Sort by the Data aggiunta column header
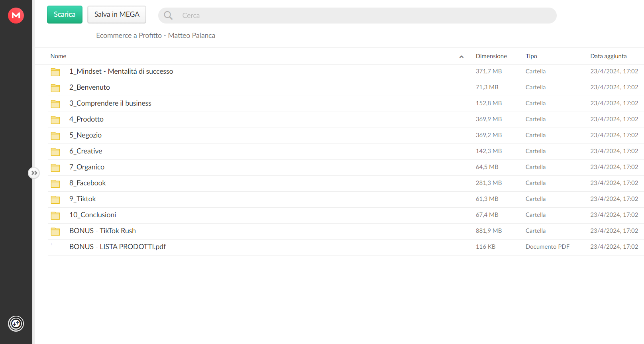Viewport: 644px width, 344px height. coord(609,56)
